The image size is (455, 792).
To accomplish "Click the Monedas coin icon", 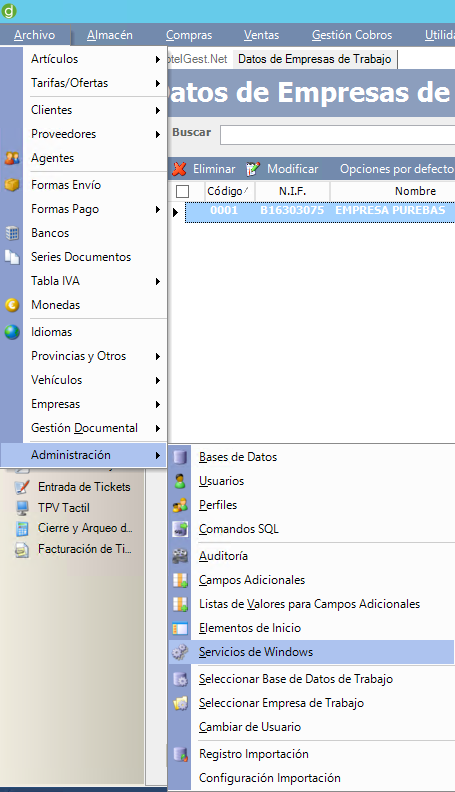I will (12, 305).
